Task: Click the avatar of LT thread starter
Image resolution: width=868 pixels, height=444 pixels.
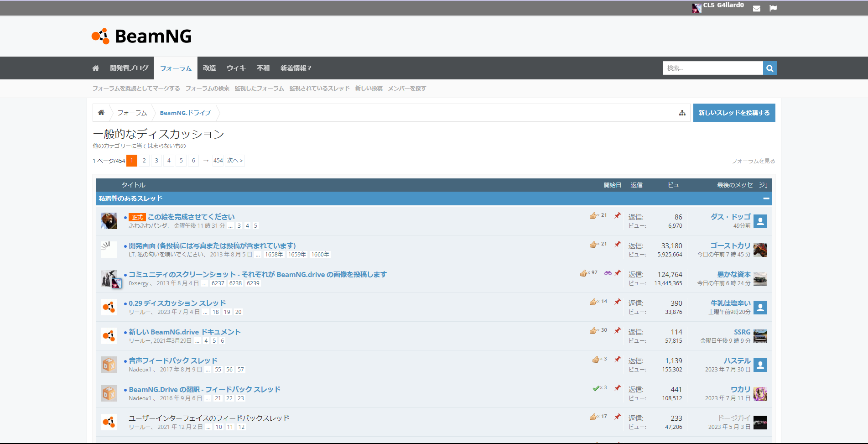Action: 109,250
